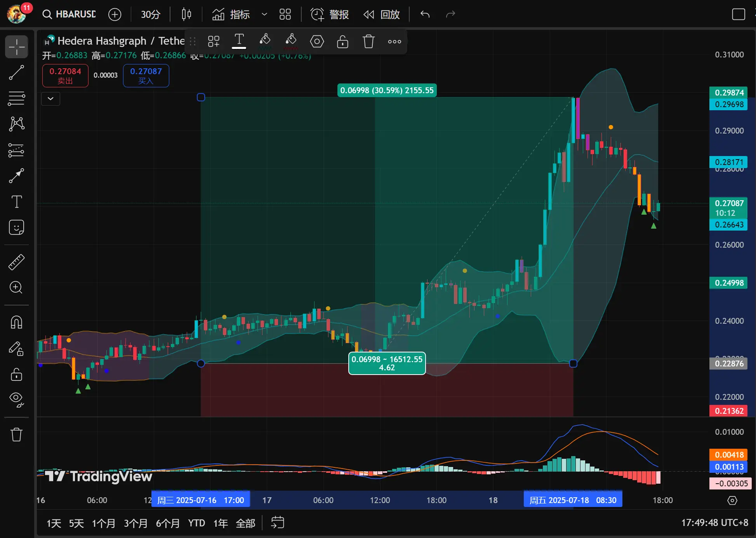This screenshot has height=538, width=756.
Task: Select the 6个月 time range
Action: point(168,523)
